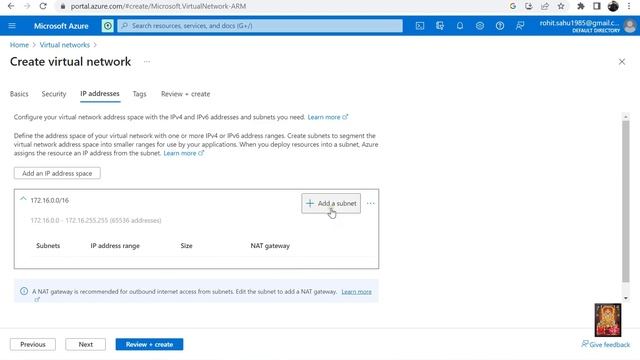Image resolution: width=640 pixels, height=360 pixels.
Task: Click the Copilot icon beside the search bar
Action: click(107, 26)
